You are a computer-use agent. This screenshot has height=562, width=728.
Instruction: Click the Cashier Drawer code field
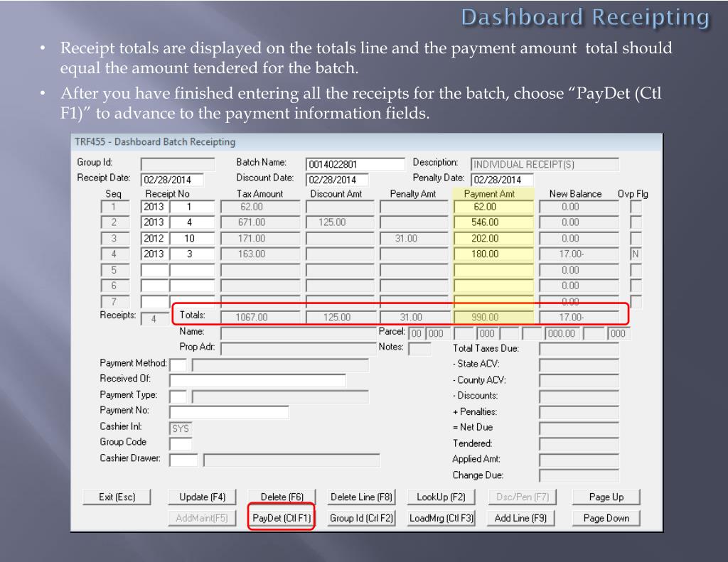183,460
